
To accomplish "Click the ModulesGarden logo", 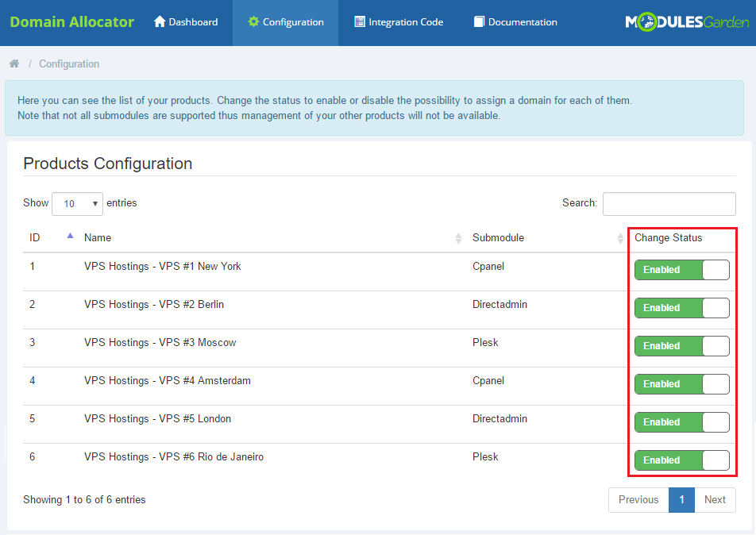I will click(687, 21).
